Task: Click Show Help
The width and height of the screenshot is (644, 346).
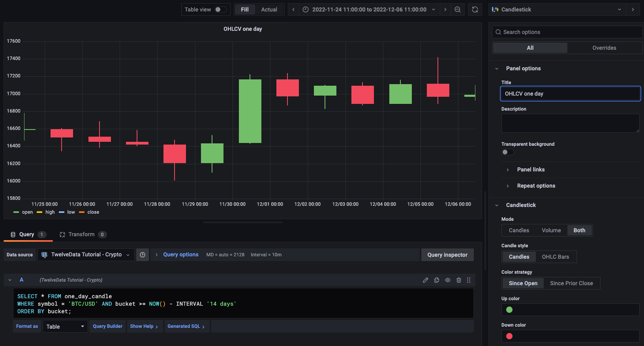Action: pos(144,326)
